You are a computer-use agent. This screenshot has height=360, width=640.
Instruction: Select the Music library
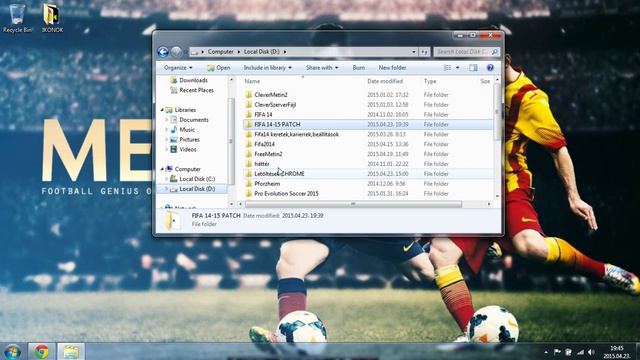point(187,130)
